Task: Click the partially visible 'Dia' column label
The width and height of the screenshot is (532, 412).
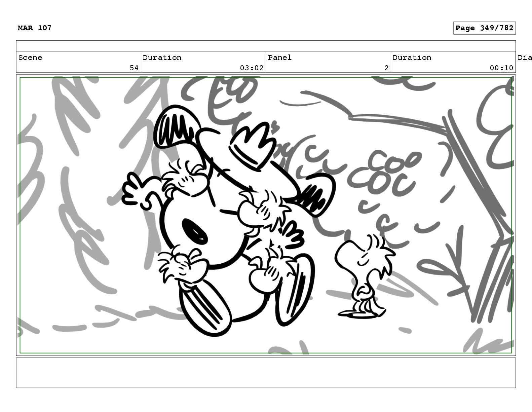Action: click(525, 58)
